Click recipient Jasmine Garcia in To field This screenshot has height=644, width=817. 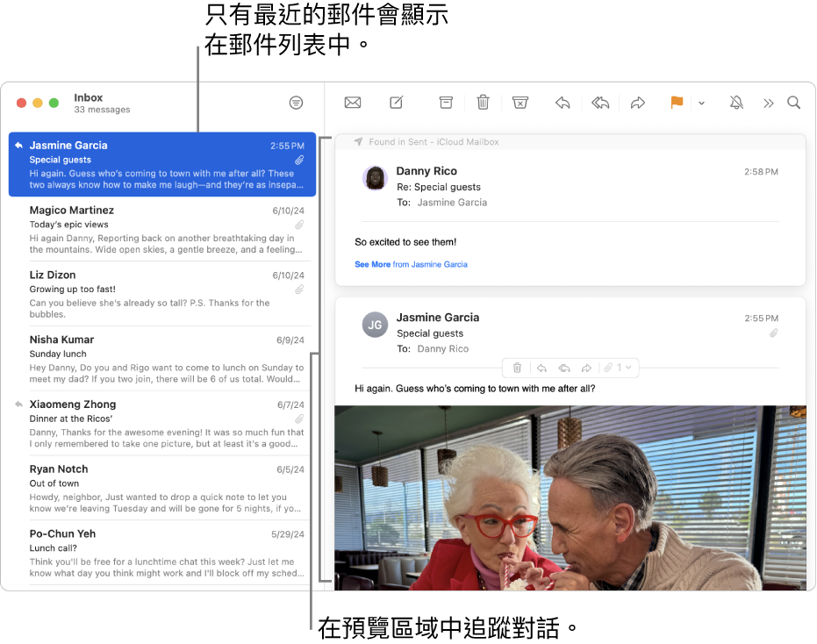click(452, 202)
